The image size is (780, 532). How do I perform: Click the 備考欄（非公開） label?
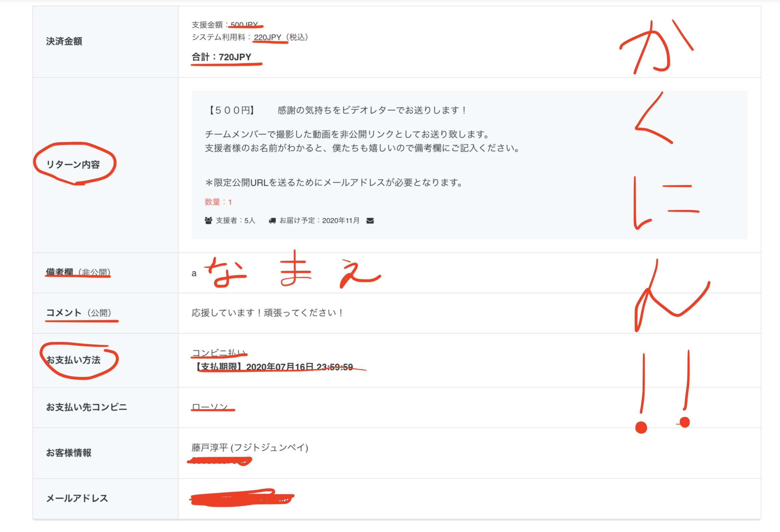(78, 272)
